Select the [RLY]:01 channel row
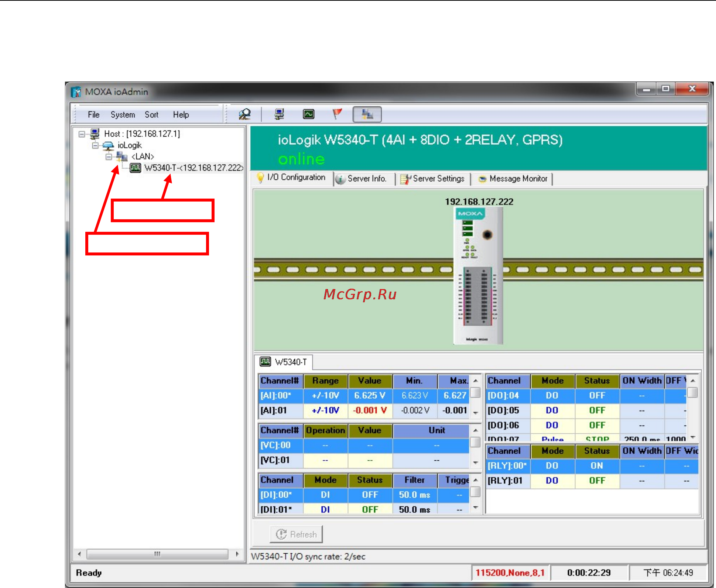This screenshot has width=716, height=588. click(592, 481)
